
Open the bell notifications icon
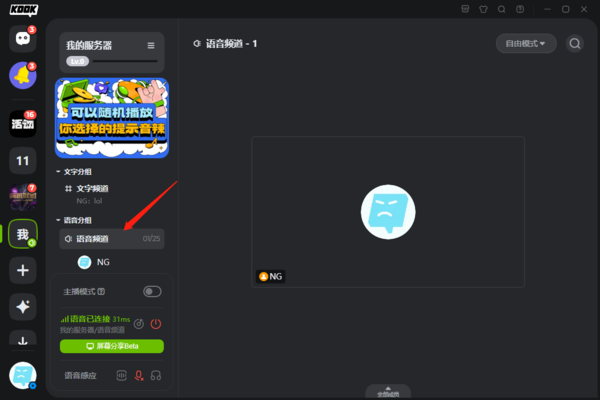tap(23, 75)
